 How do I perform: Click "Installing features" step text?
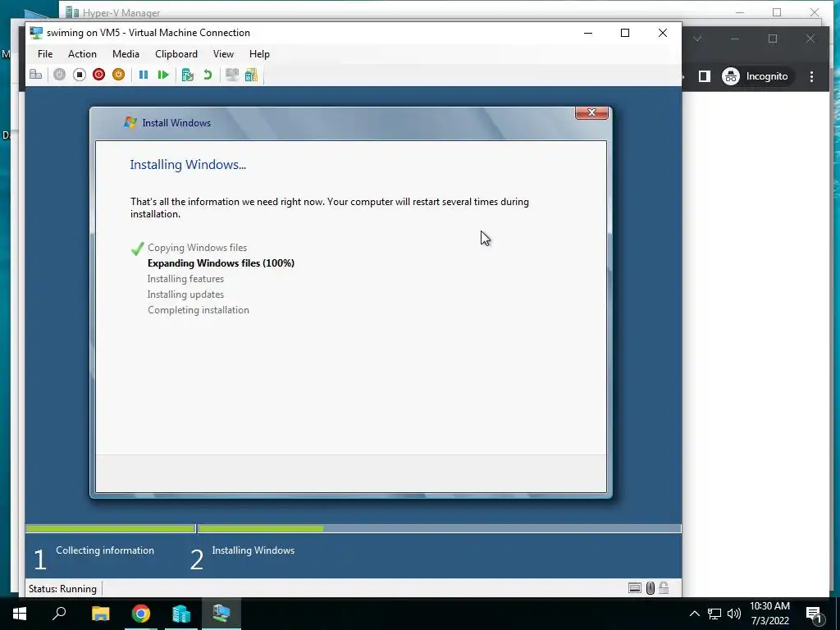[185, 279]
